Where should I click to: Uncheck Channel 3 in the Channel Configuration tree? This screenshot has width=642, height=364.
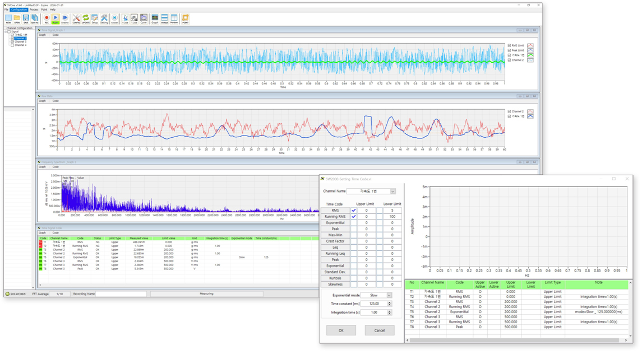(x=12, y=42)
